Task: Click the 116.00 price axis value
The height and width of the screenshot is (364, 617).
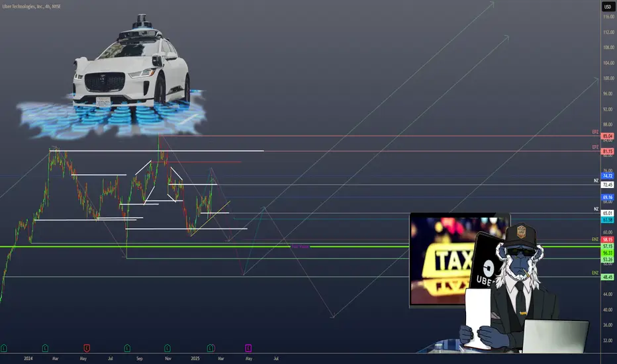Action: 608,17
